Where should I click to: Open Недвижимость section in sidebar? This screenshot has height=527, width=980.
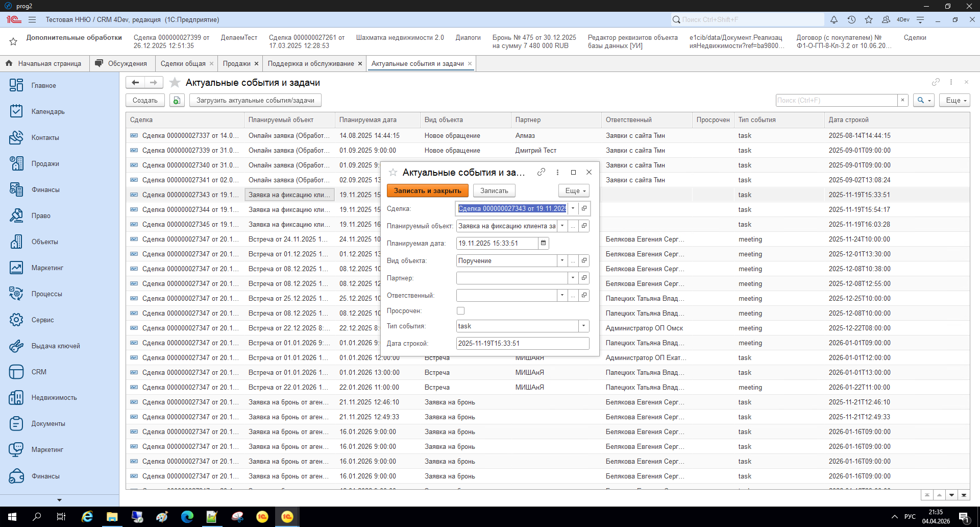pos(54,397)
